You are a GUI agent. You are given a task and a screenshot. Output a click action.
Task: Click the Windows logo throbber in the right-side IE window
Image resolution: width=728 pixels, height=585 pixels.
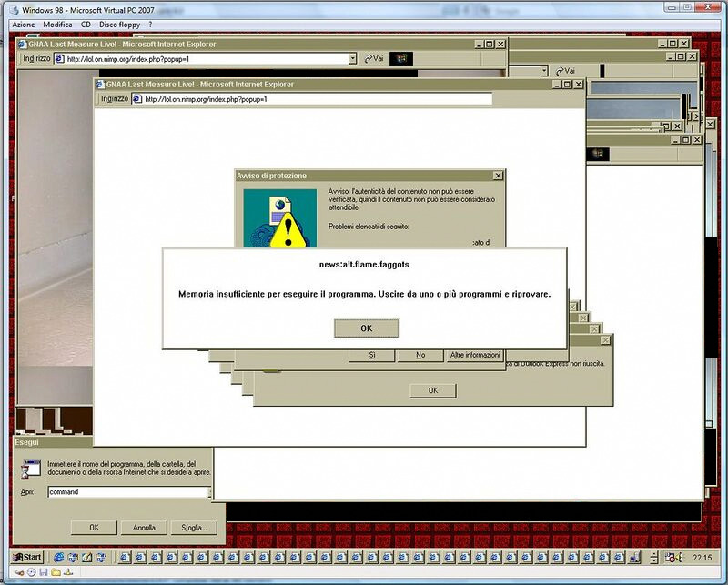pos(598,154)
